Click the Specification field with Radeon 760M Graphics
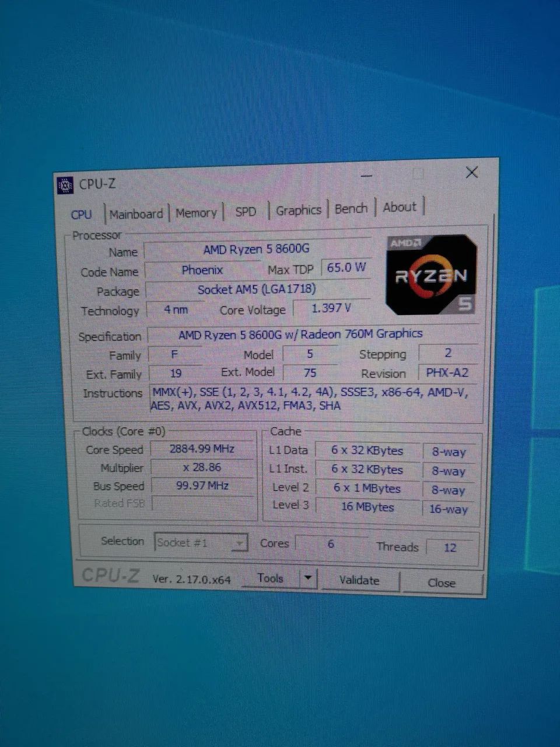560x747 pixels. pos(313,334)
